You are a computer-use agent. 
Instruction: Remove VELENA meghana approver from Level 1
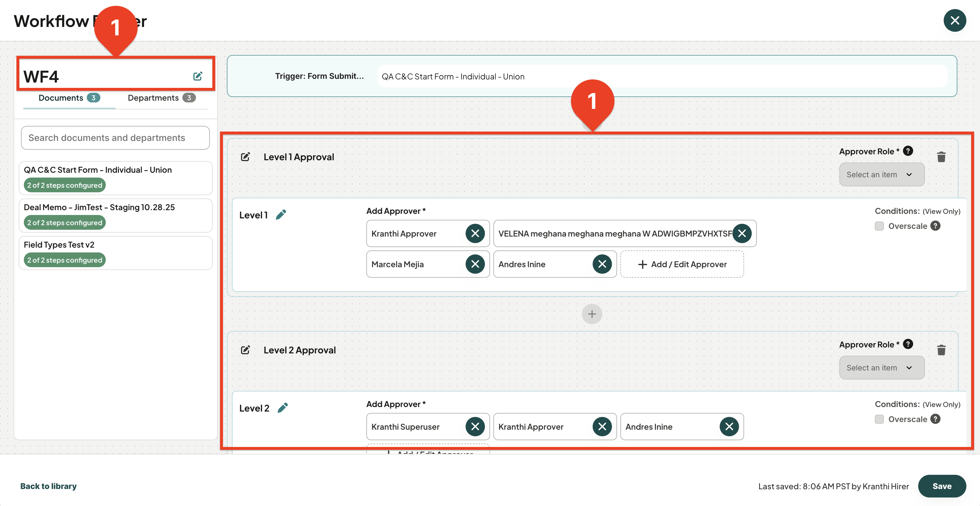742,233
